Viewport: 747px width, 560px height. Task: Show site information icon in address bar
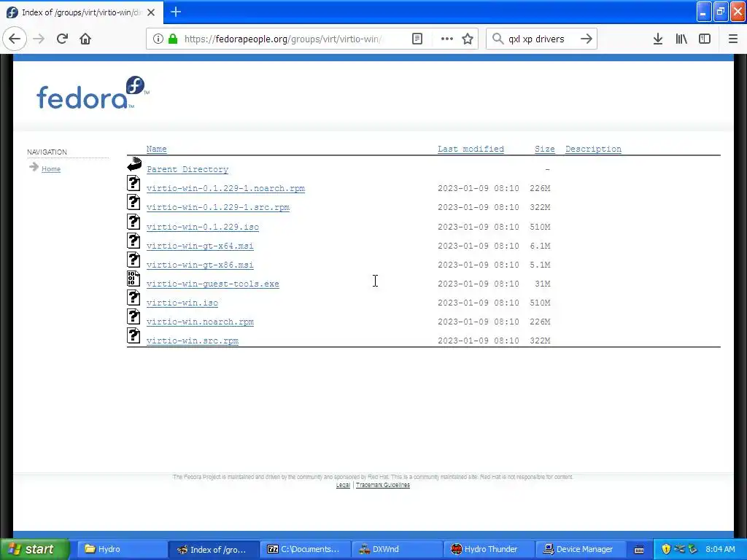[158, 39]
